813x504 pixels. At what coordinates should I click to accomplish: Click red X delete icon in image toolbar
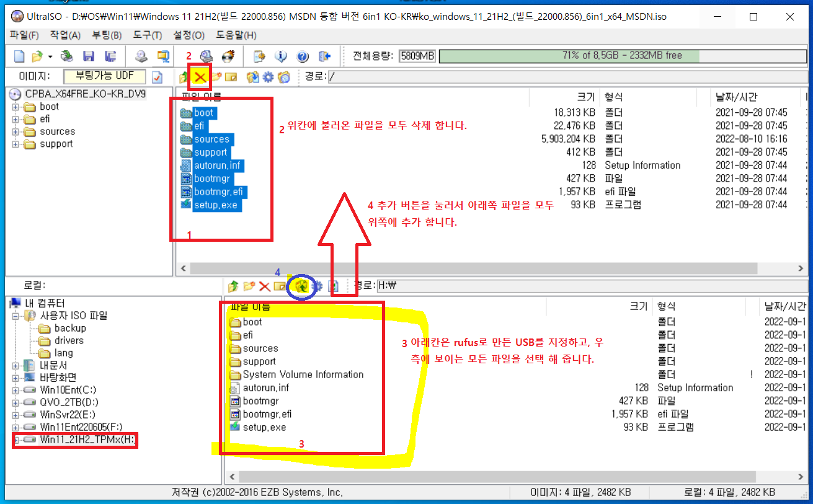point(200,77)
